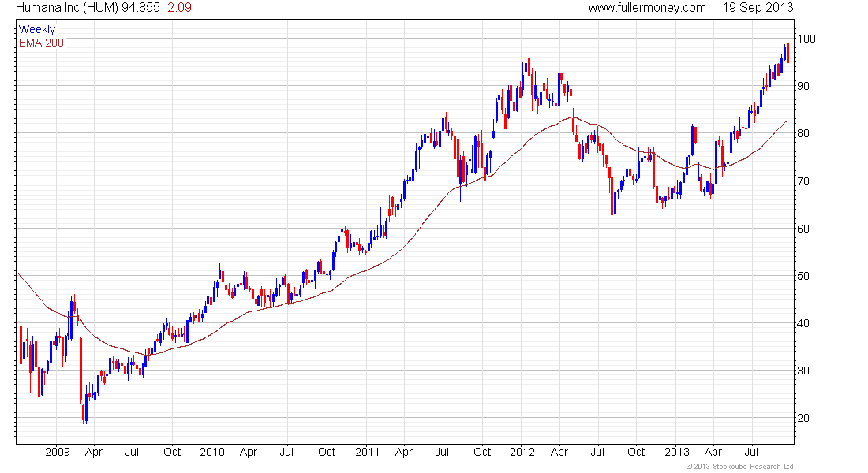Viewport: 868px width, 473px height.
Task: Click the Jul label between 2011 and 2012
Action: click(442, 452)
